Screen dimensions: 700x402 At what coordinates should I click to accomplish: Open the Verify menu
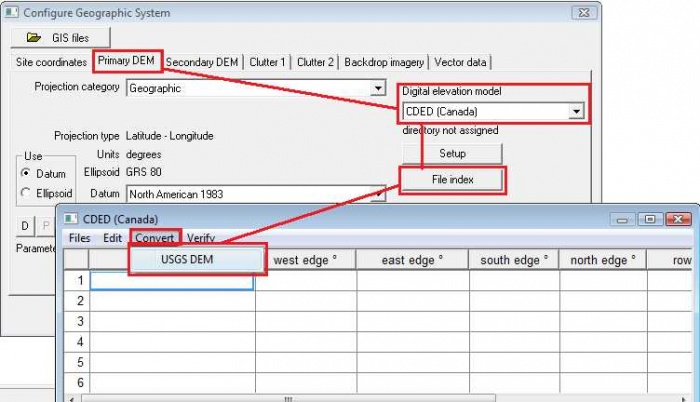coord(200,238)
